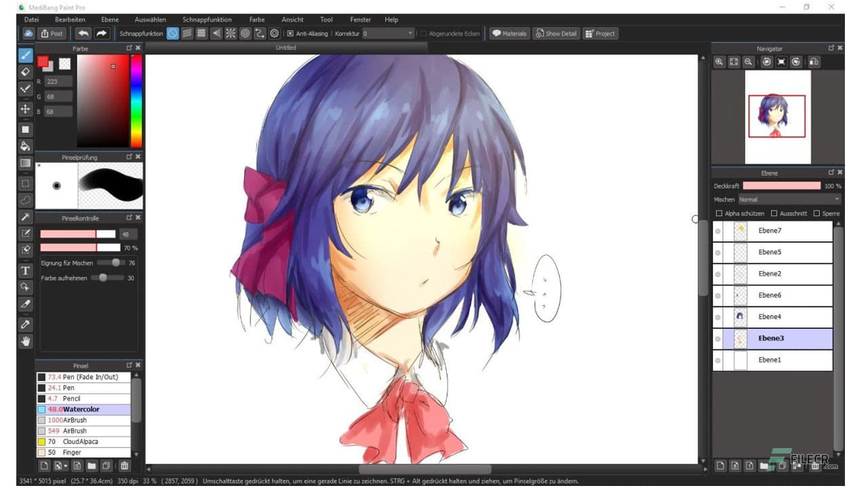Pick the Hand tool
Image resolution: width=868 pixels, height=488 pixels.
point(25,341)
